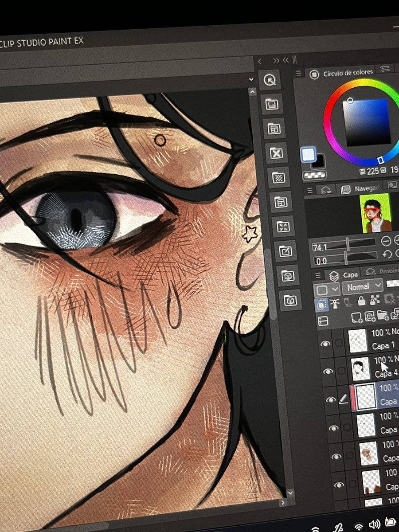Click the Wi-Fi icon in the taskbar

point(358,526)
